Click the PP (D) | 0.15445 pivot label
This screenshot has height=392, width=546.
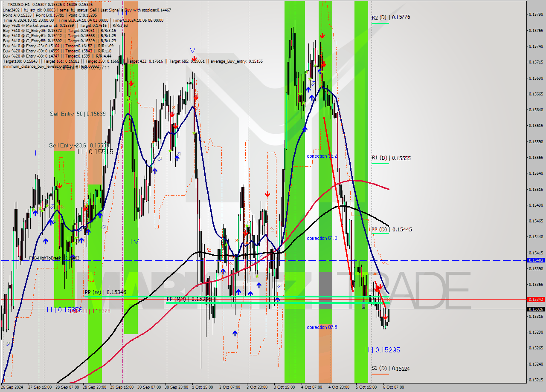click(392, 229)
